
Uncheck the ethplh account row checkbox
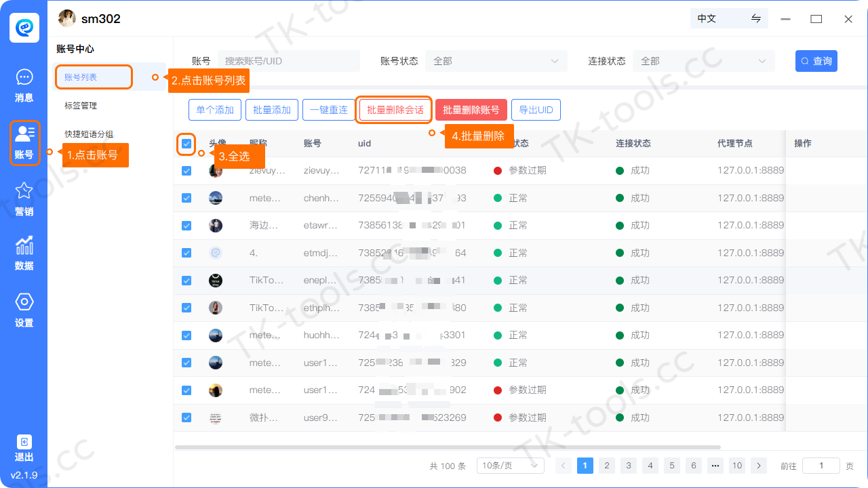[186, 308]
